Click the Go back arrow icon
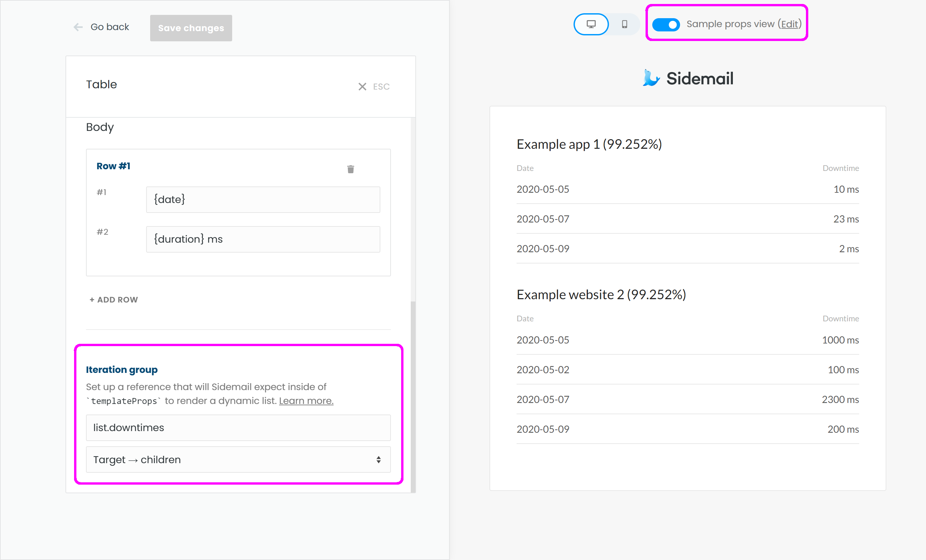The image size is (926, 560). click(x=78, y=27)
